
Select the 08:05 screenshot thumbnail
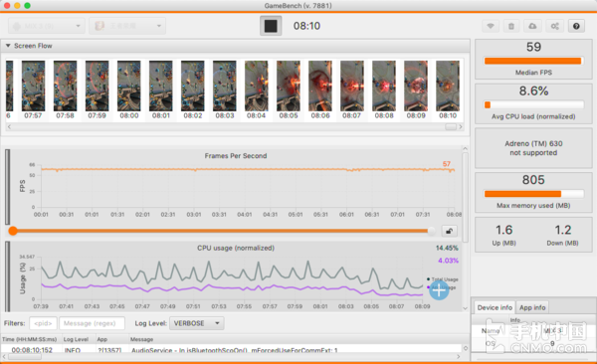pyautogui.click(x=289, y=90)
